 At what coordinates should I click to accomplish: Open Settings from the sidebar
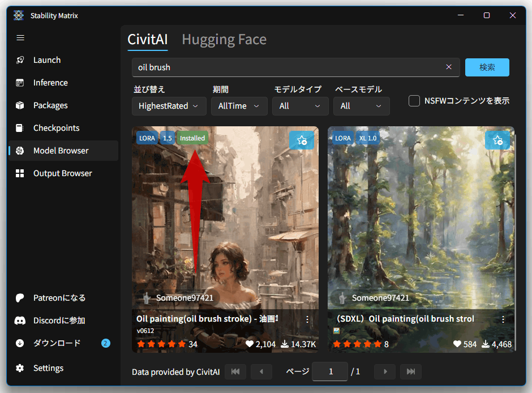[x=63, y=368]
